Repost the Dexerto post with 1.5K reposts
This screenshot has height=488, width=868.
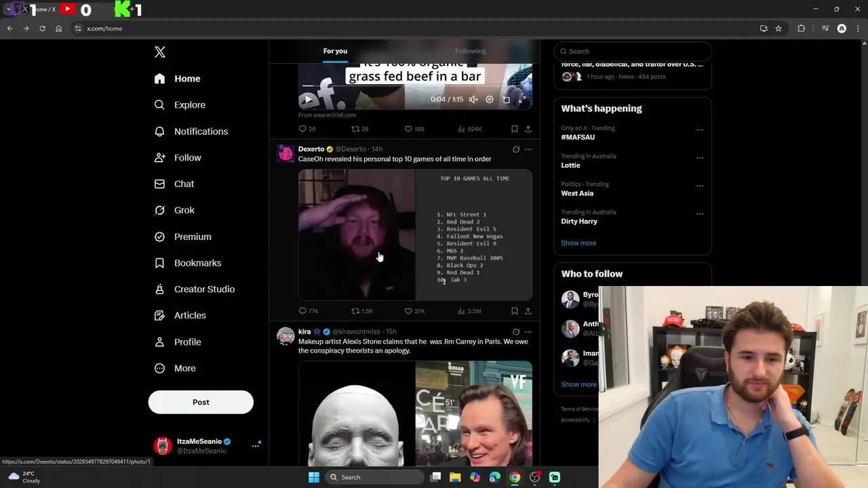[362, 311]
